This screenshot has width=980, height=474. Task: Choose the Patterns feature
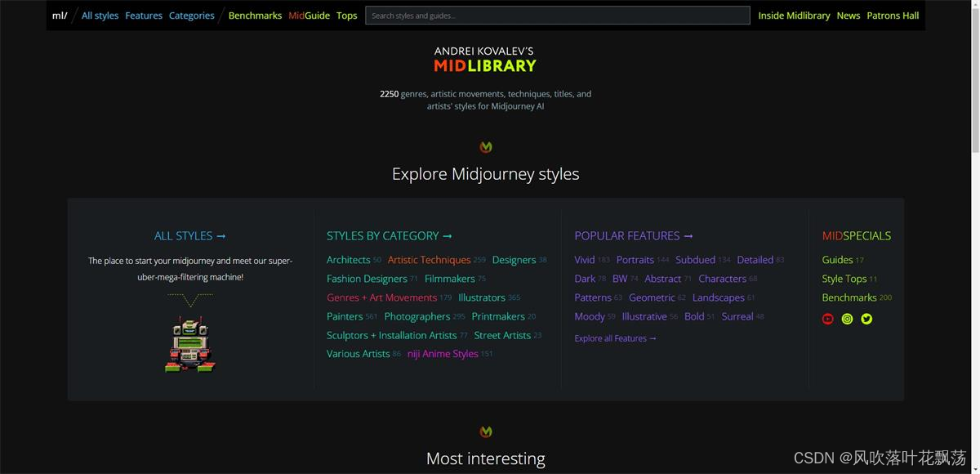pyautogui.click(x=593, y=297)
